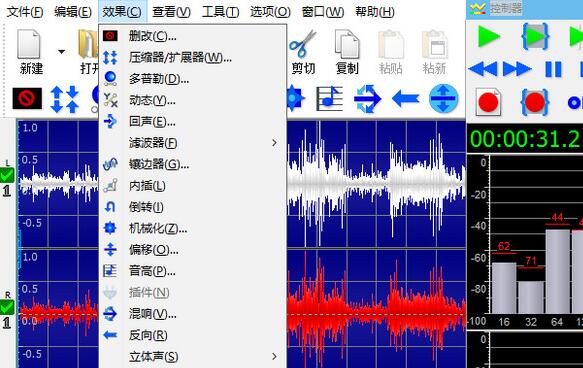Select 机械化(Z)... menu entry

193,229
